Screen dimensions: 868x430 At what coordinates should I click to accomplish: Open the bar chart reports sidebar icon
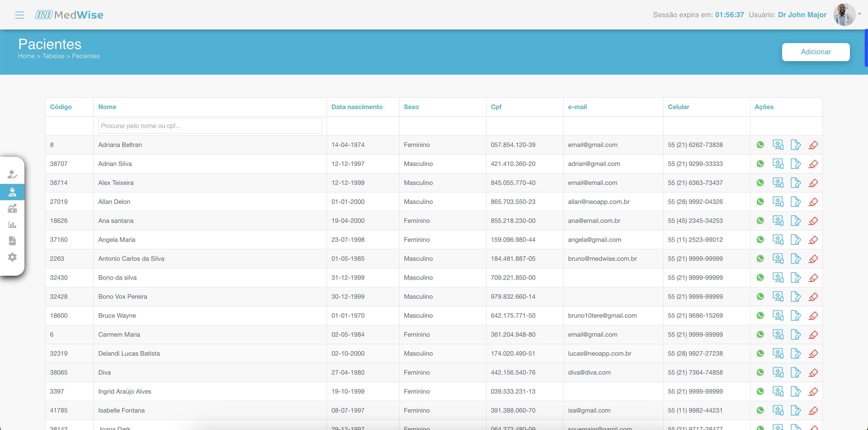click(12, 225)
